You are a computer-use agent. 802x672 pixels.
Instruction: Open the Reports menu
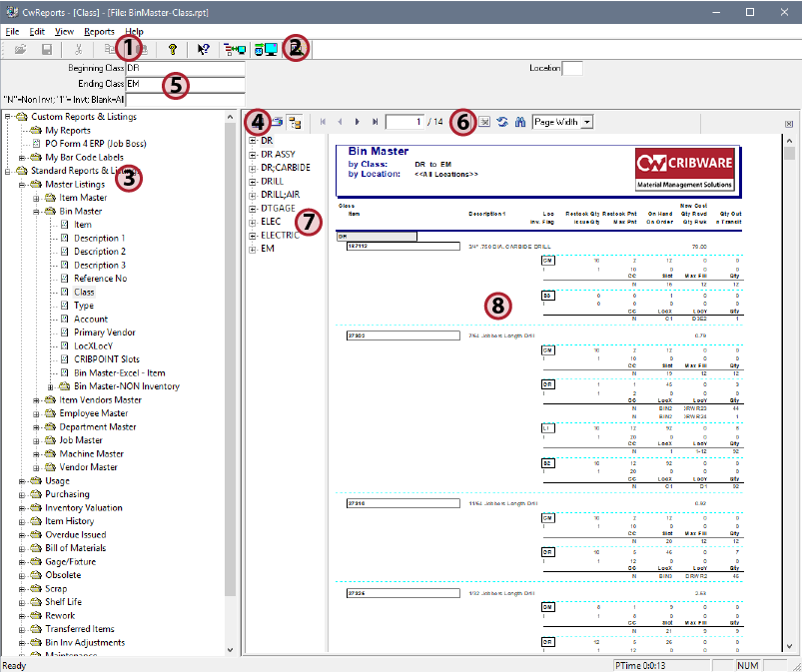tap(100, 31)
